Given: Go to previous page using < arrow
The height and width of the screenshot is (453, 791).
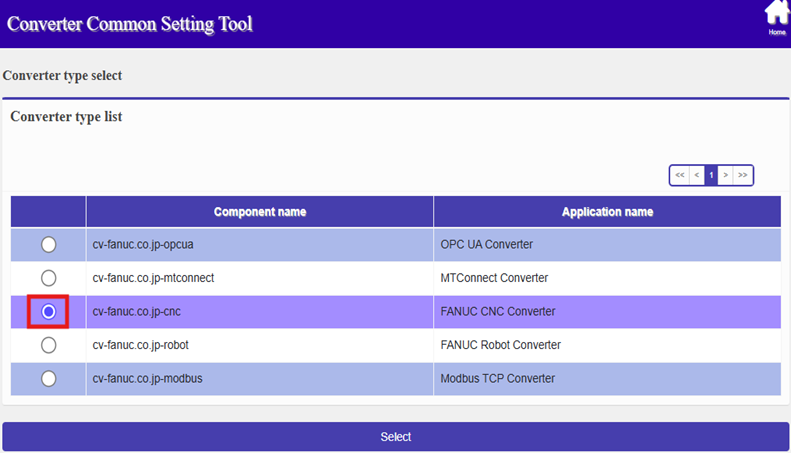Looking at the screenshot, I should pyautogui.click(x=696, y=175).
